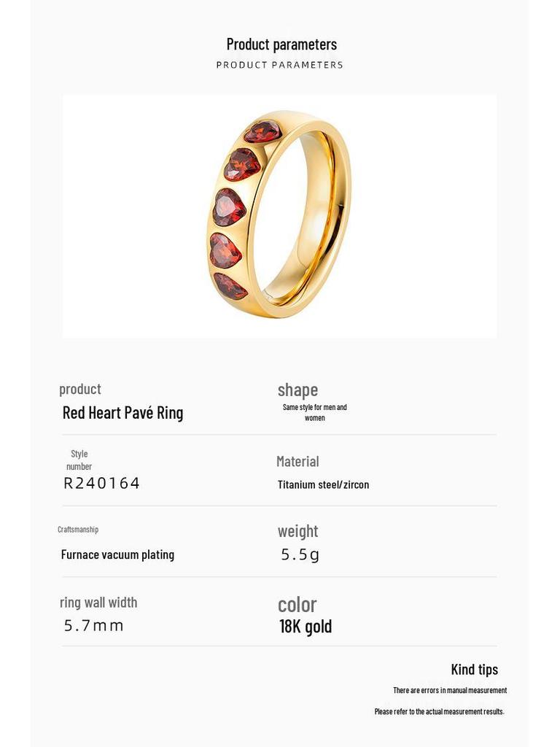Screen dimensions: 560x747
Task: Click the "18K gold" color value
Action: point(306,626)
